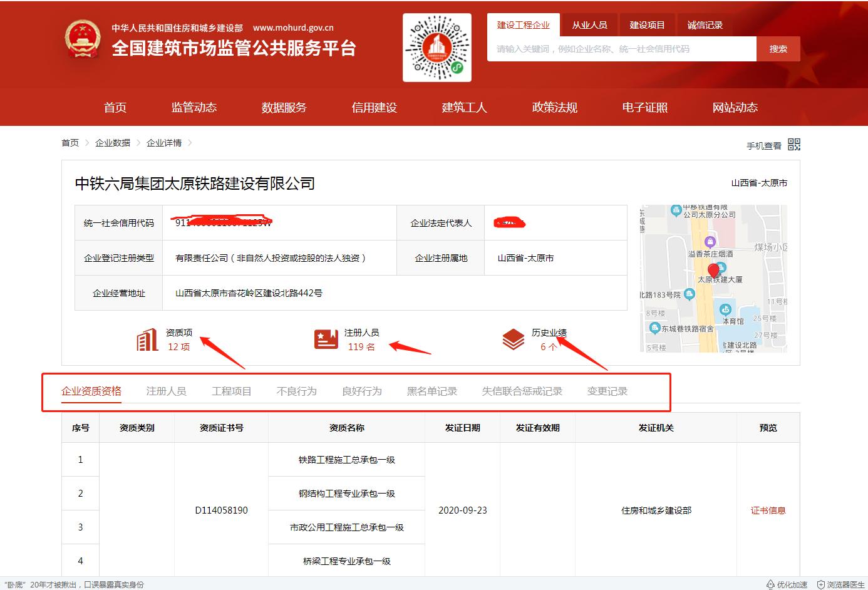Switch to the 工程项目 tab
Screen dimensions: 868x590
231,390
